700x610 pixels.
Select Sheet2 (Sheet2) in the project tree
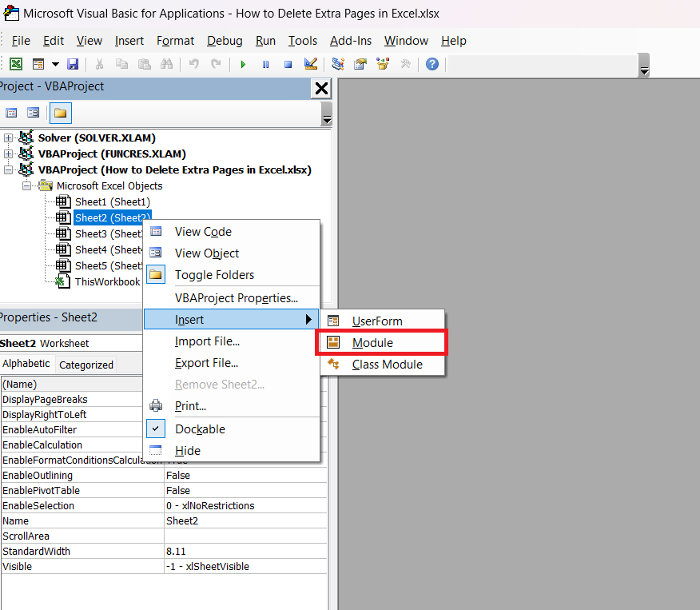[x=113, y=218]
